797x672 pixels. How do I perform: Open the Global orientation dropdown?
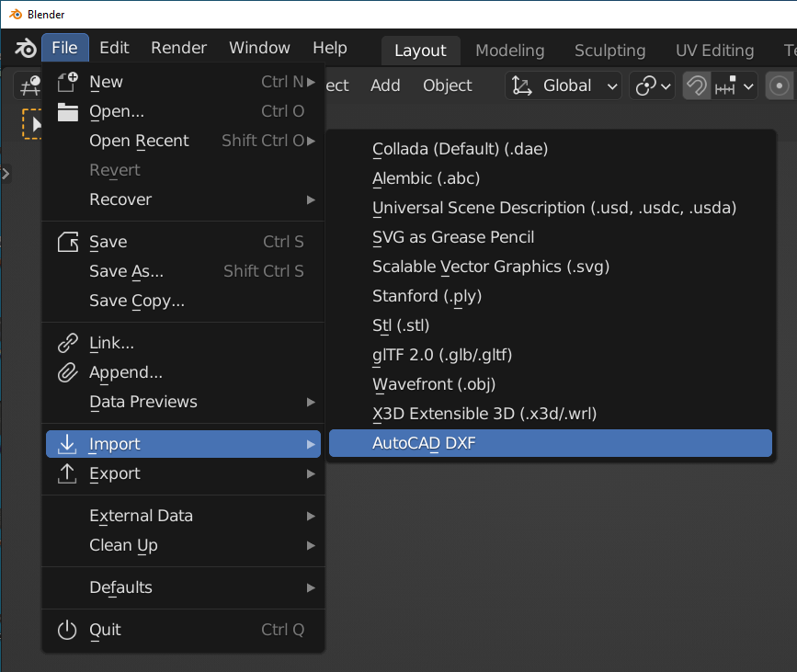click(x=564, y=85)
